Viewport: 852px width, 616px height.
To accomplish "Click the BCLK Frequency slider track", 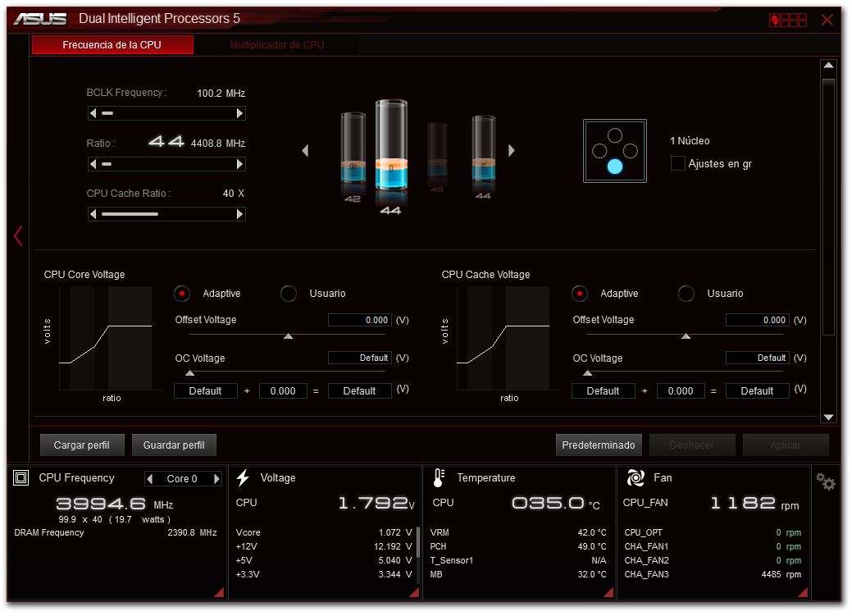I will pos(166,113).
